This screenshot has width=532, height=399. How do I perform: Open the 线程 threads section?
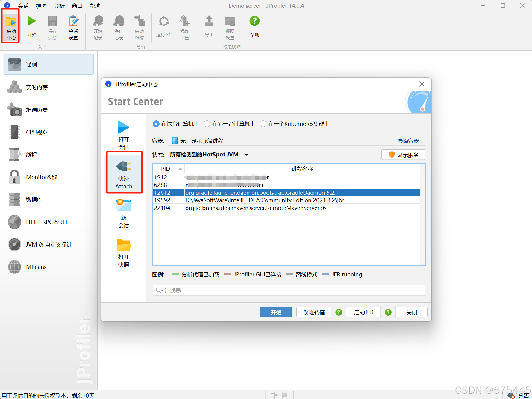point(48,155)
